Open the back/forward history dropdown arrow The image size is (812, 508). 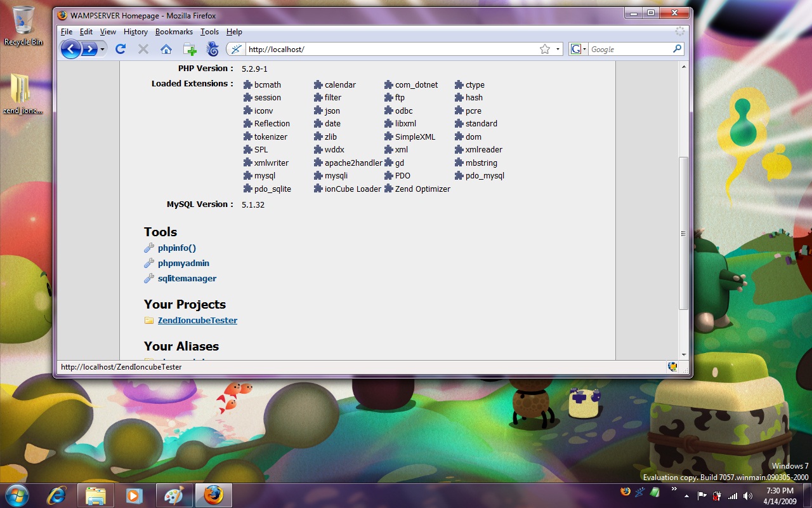click(103, 49)
